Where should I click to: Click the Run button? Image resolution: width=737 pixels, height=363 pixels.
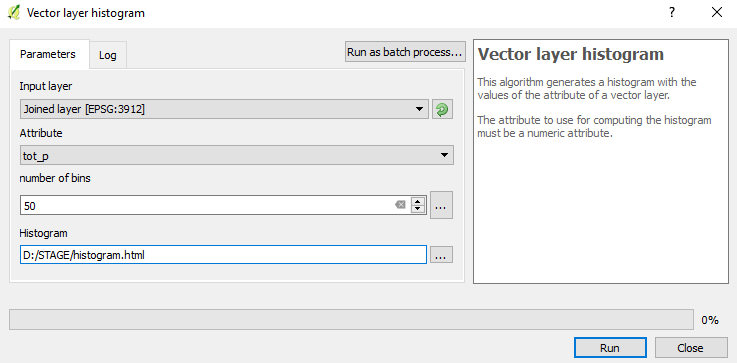tap(610, 348)
